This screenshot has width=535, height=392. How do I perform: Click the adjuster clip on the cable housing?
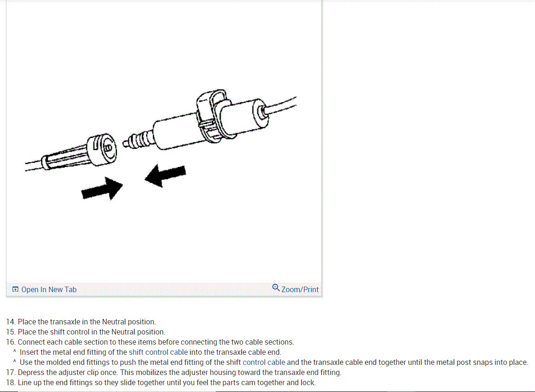coord(212,115)
